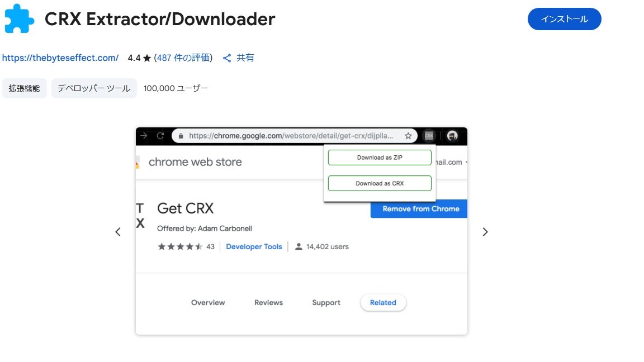Click the share icon next to 共有
Screen dimensions: 644x362
(227, 58)
